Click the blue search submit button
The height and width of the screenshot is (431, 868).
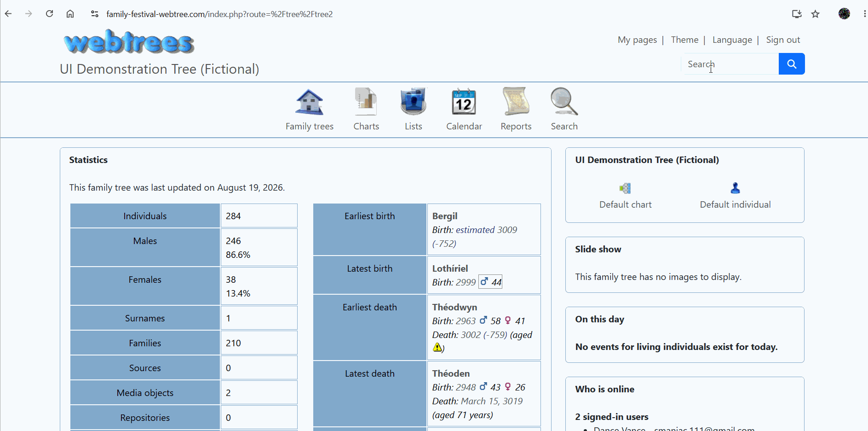pos(792,64)
